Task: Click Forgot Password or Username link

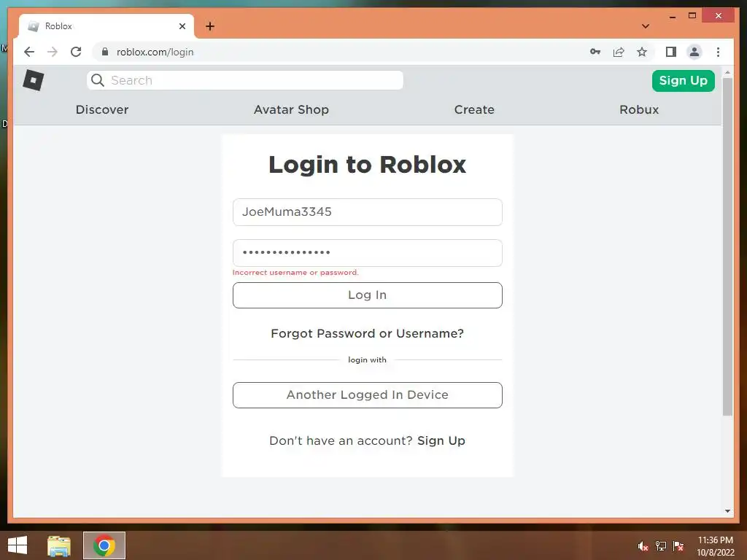Action: click(368, 333)
